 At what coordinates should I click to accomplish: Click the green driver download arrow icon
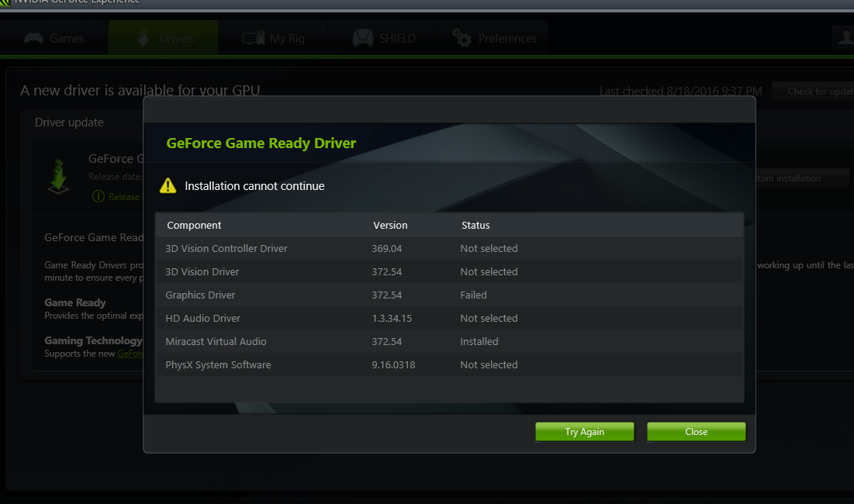tap(58, 176)
